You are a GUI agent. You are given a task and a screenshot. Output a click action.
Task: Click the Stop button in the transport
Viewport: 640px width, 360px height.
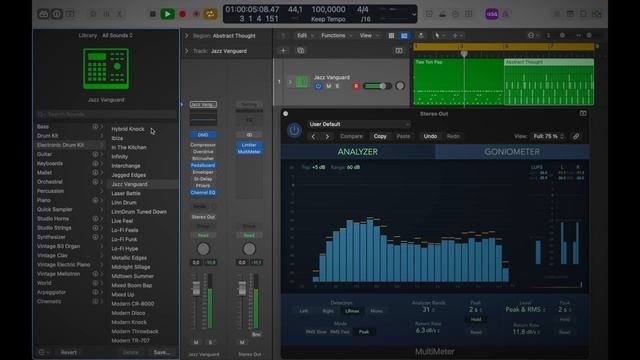[153, 14]
